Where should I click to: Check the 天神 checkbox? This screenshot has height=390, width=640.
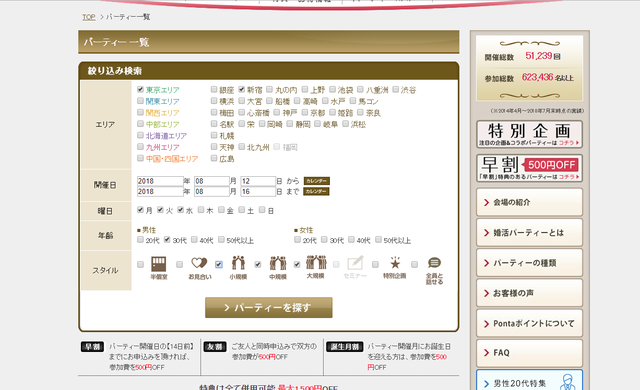[214, 146]
